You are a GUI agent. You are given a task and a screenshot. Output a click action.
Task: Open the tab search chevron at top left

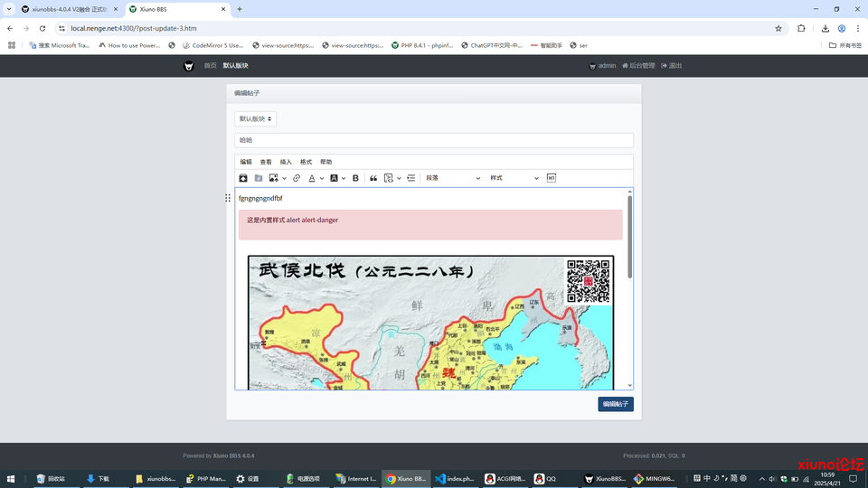pos(9,9)
